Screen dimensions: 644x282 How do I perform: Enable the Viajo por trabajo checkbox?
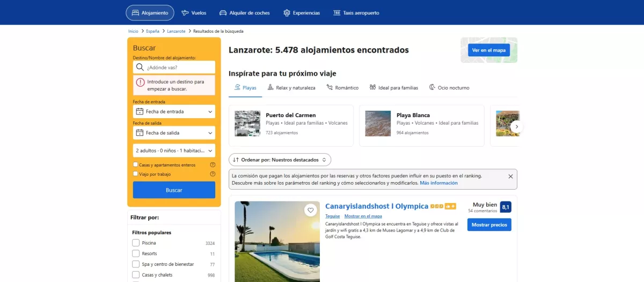tap(135, 174)
